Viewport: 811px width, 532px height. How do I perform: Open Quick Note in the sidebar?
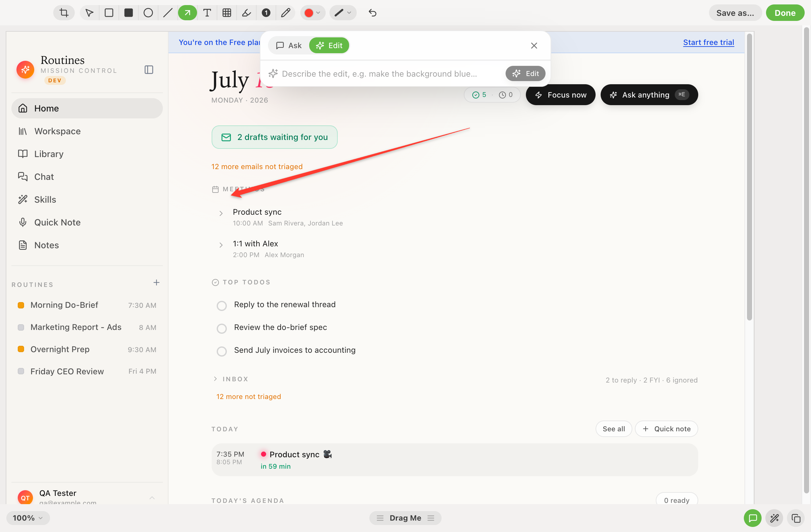(87, 222)
